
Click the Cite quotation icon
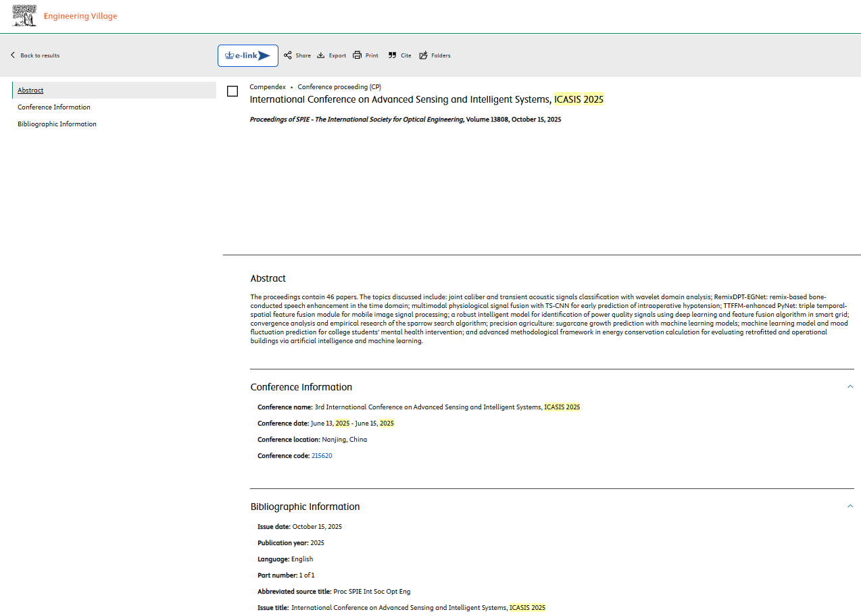click(392, 55)
